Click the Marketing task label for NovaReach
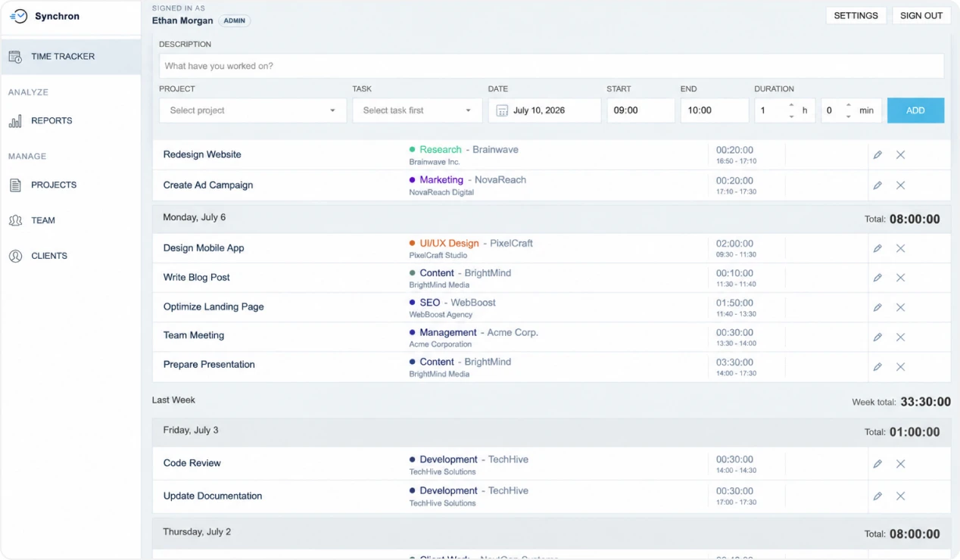 [441, 180]
